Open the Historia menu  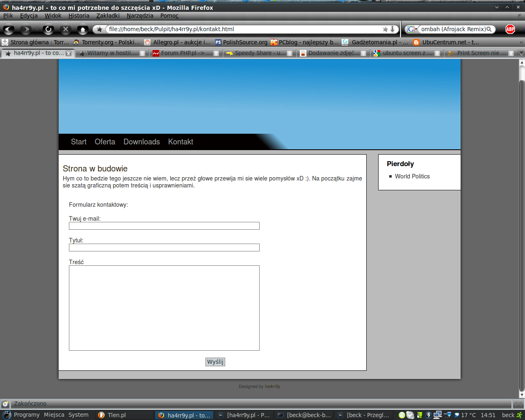(79, 16)
